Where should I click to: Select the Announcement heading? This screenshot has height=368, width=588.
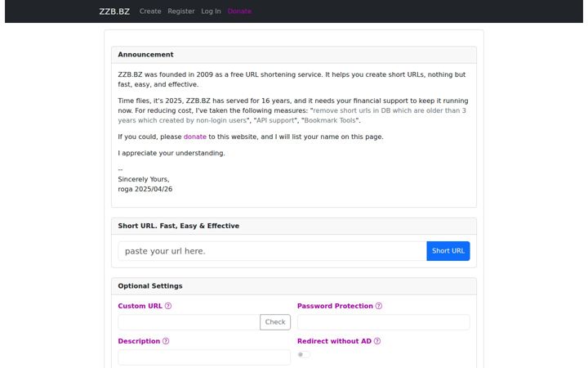coord(145,55)
